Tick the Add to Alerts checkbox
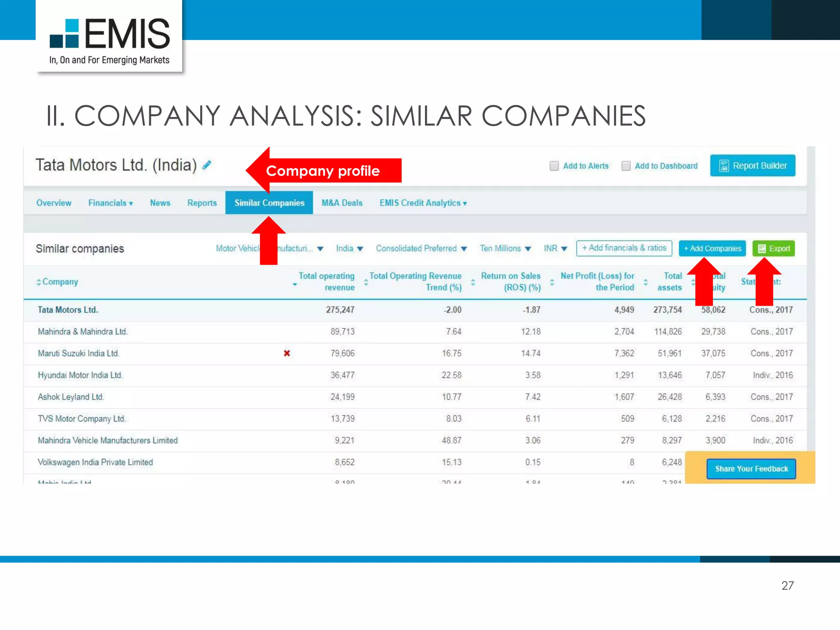This screenshot has width=840, height=630. click(x=554, y=166)
